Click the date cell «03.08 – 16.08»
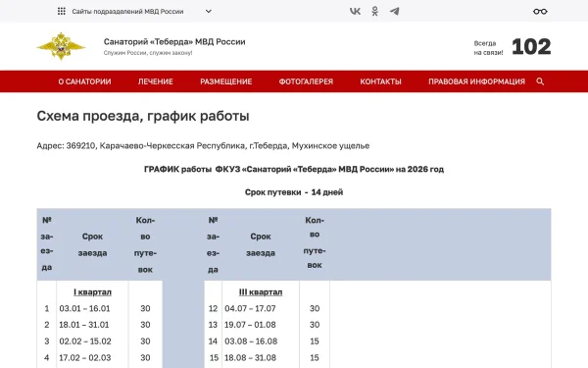 251,342
